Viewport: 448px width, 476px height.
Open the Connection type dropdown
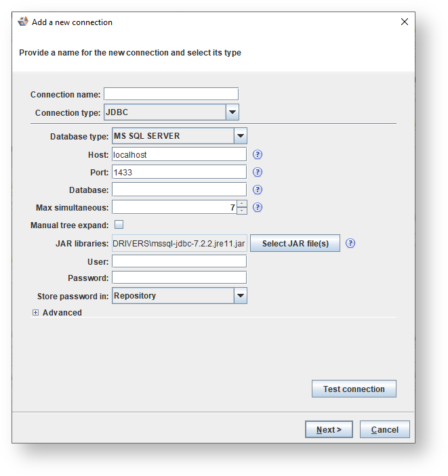click(232, 112)
